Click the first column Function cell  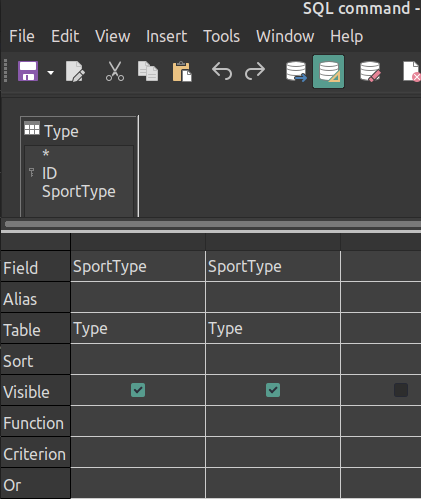coord(138,421)
